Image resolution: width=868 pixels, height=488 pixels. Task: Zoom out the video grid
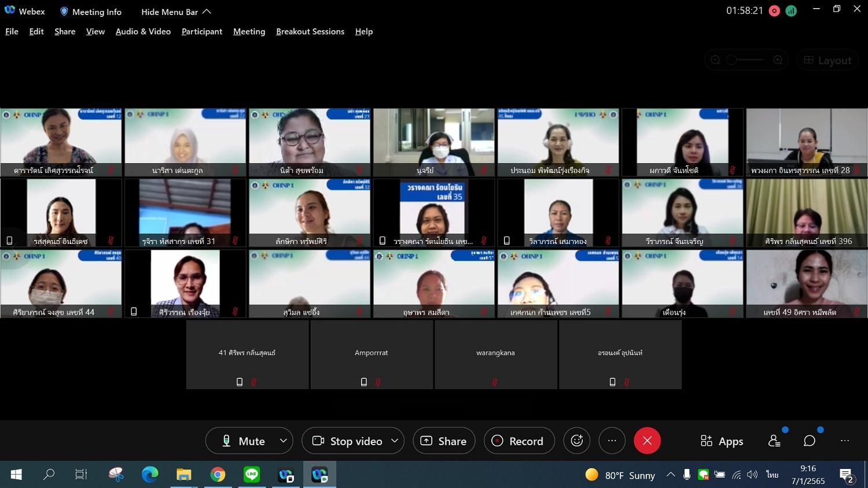click(716, 60)
